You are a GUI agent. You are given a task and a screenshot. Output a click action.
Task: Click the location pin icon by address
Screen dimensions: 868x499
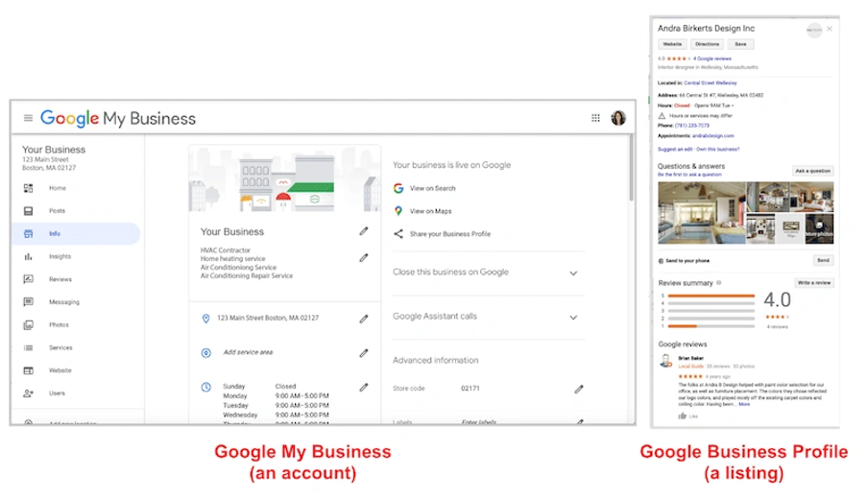click(x=205, y=319)
